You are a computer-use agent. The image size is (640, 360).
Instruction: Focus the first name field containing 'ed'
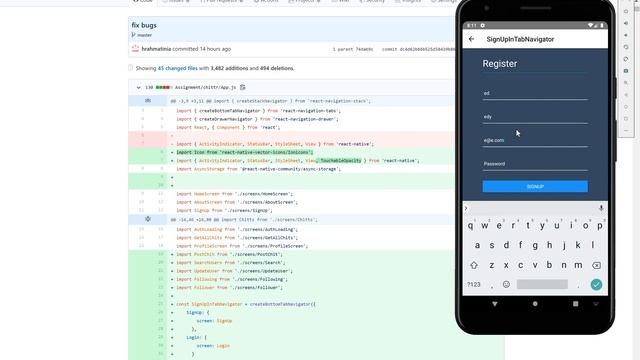(x=535, y=93)
